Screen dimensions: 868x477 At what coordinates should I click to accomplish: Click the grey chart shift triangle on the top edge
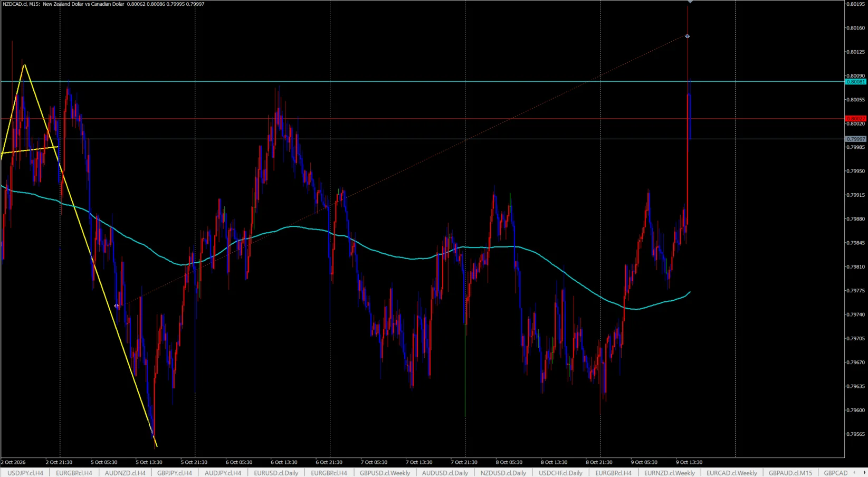click(x=690, y=2)
